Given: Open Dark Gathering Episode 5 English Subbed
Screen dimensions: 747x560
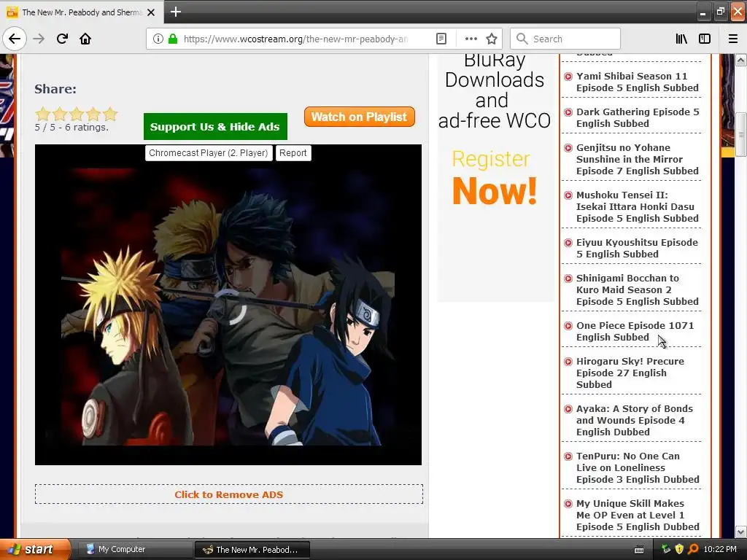Looking at the screenshot, I should [638, 117].
